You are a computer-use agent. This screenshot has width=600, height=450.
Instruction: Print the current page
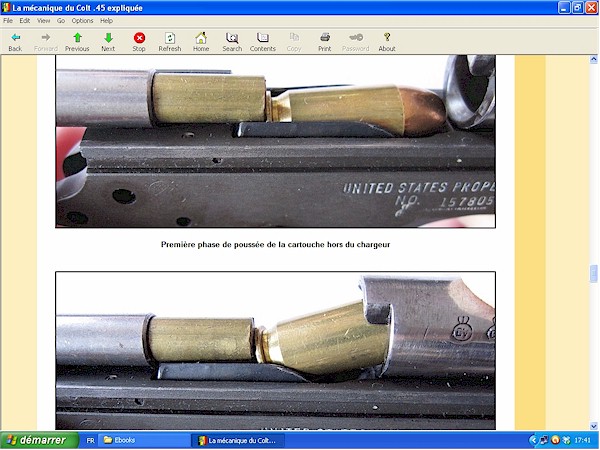tap(324, 41)
